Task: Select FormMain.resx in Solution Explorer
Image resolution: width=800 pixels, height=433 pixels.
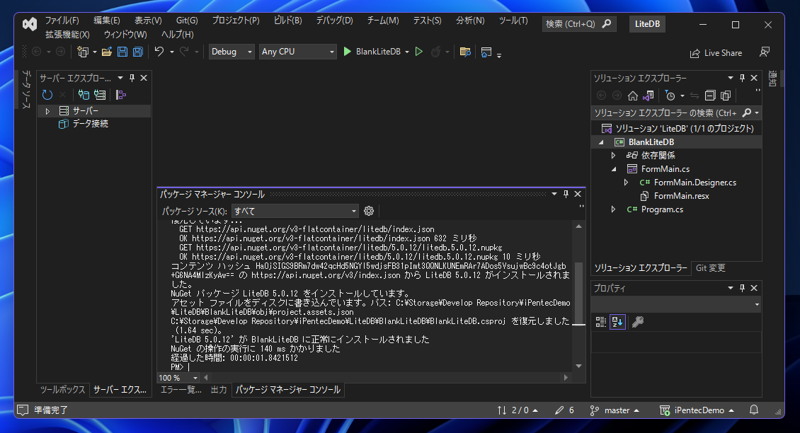Action: coord(681,196)
